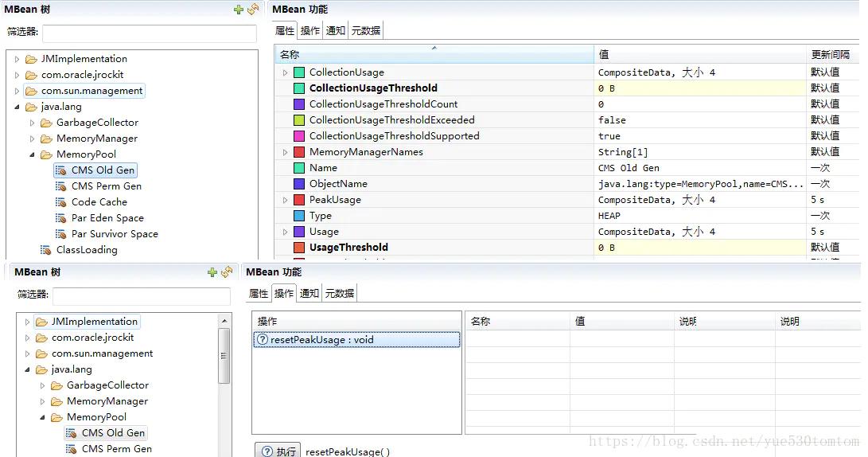Viewport: 868px width, 457px height.
Task: Expand JMImplementation in the upper tree
Action: click(x=18, y=59)
